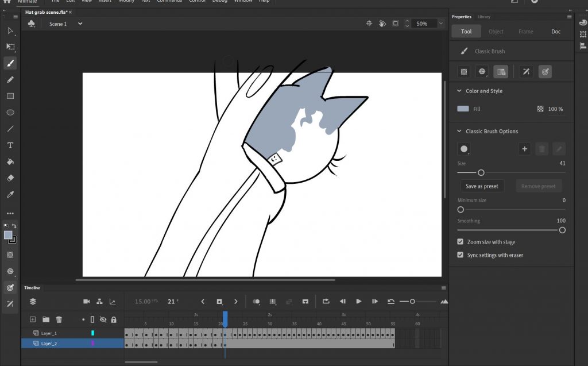Select the Paint Bucket tool
The image size is (588, 366).
pyautogui.click(x=10, y=161)
